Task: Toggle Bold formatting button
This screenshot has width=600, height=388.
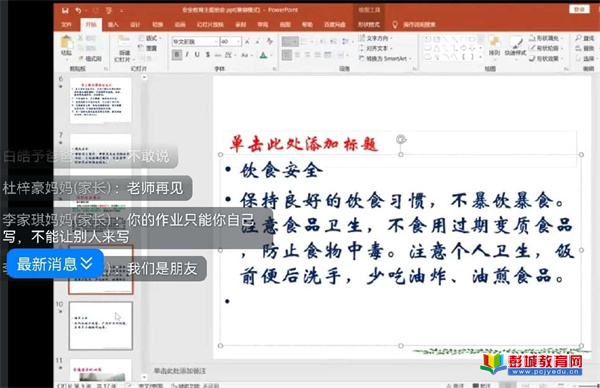Action: click(x=177, y=55)
